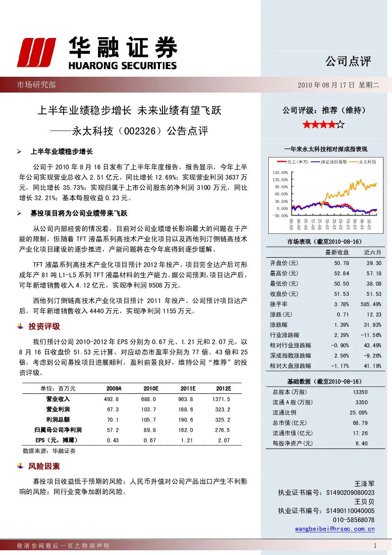The width and height of the screenshot is (392, 555).
Task: Click the Huarong Securities red logo
Action: click(36, 53)
